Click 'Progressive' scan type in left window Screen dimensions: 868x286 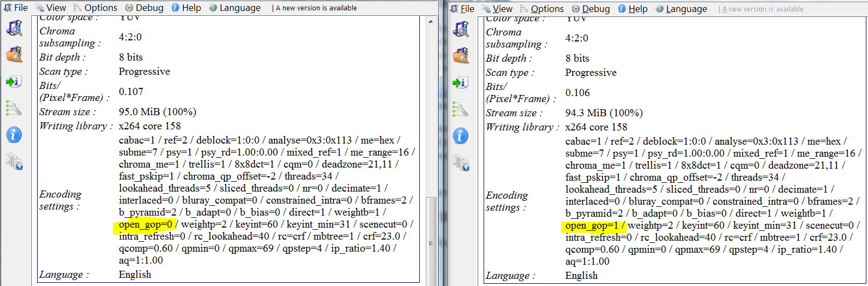[144, 71]
